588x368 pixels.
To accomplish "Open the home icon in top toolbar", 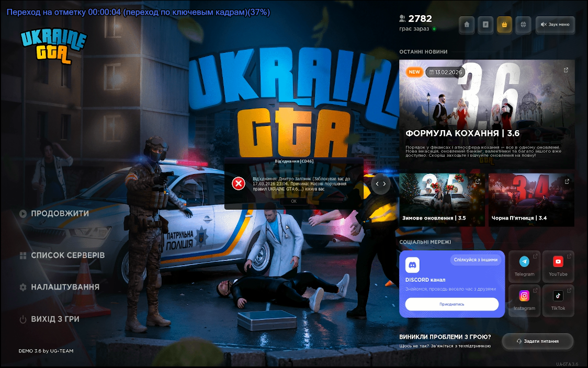I will pos(467,25).
